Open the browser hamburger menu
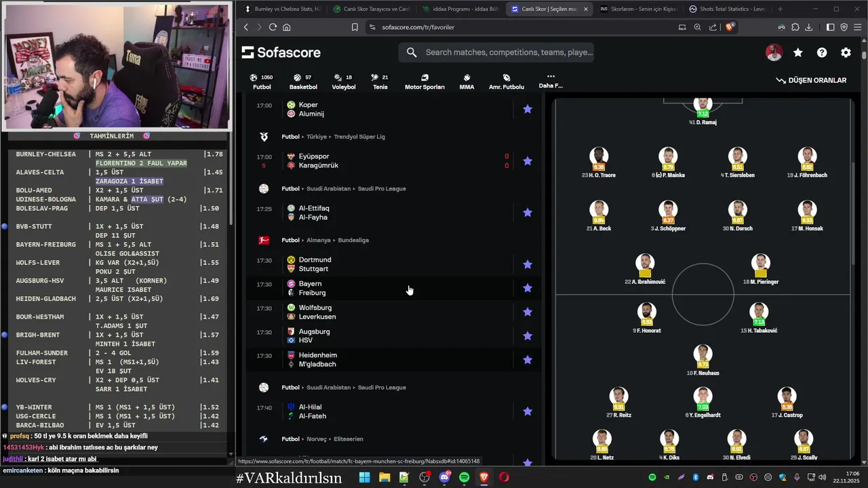The height and width of the screenshot is (488, 868). click(x=858, y=27)
